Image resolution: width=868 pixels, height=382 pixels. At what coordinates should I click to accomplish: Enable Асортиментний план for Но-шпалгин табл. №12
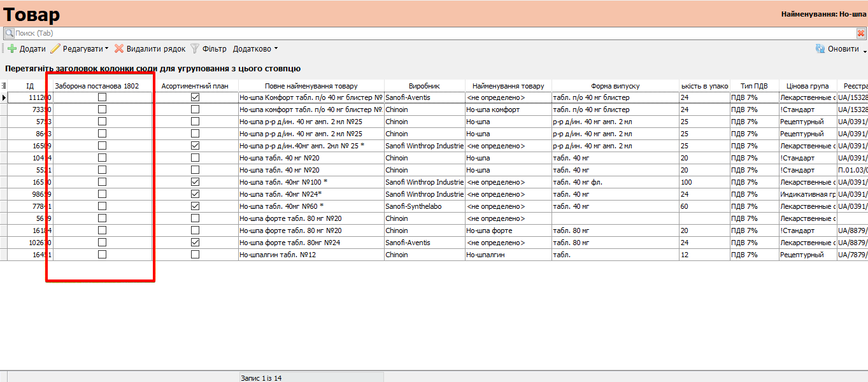(196, 255)
